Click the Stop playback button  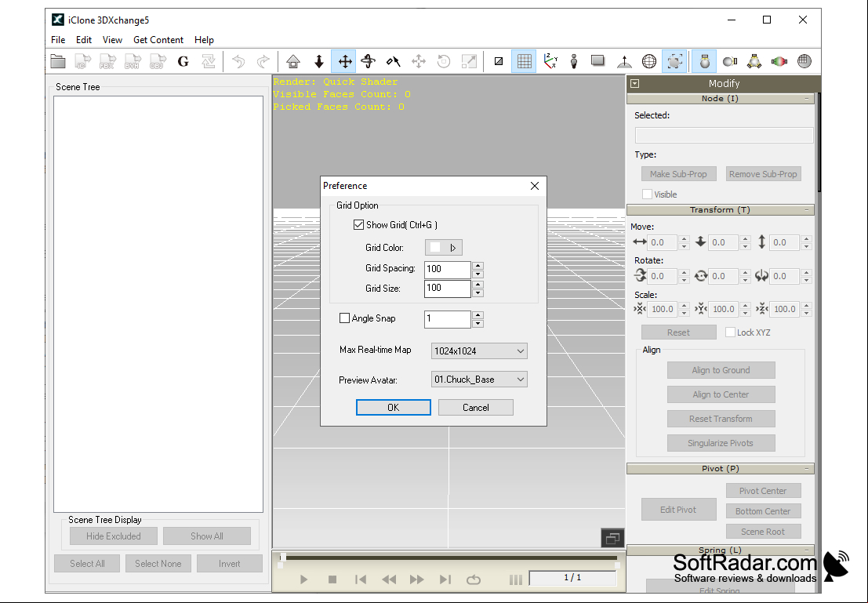coord(332,579)
